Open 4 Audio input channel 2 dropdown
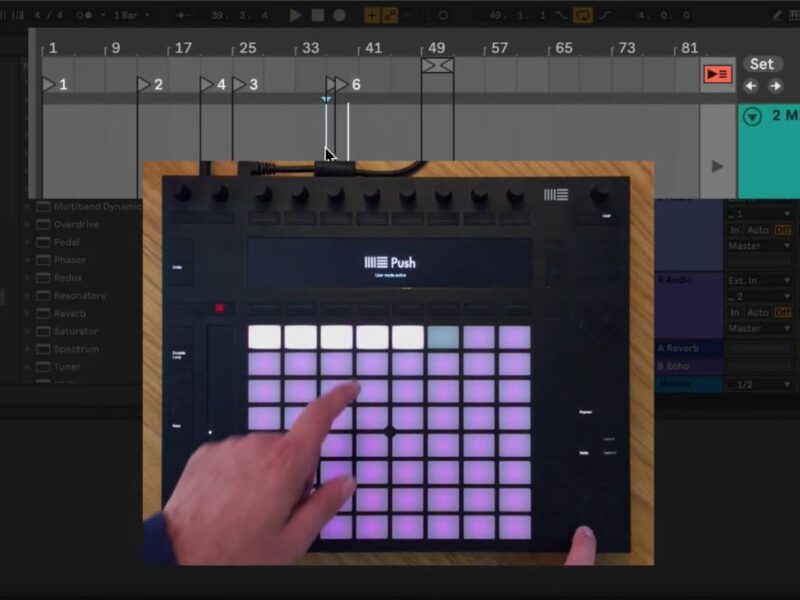This screenshot has height=600, width=800. coord(760,296)
